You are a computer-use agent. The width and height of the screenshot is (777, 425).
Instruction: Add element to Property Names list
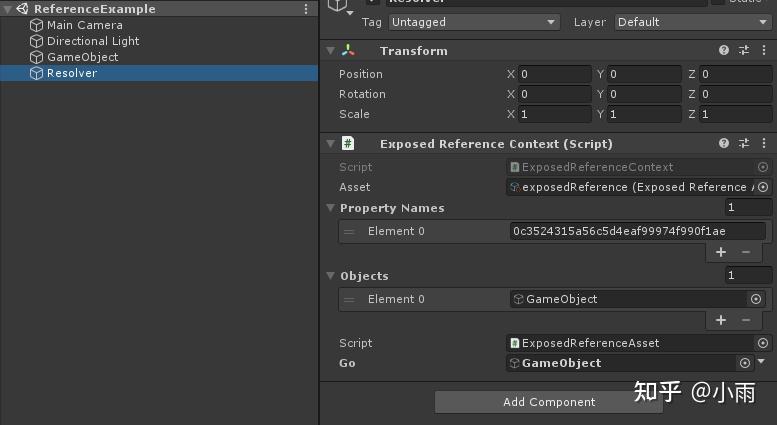coord(721,252)
